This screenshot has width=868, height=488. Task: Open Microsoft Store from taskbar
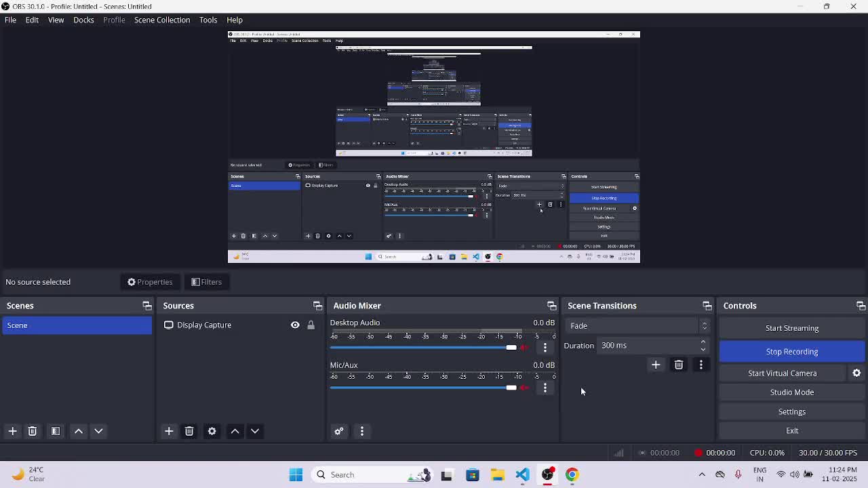click(x=472, y=474)
